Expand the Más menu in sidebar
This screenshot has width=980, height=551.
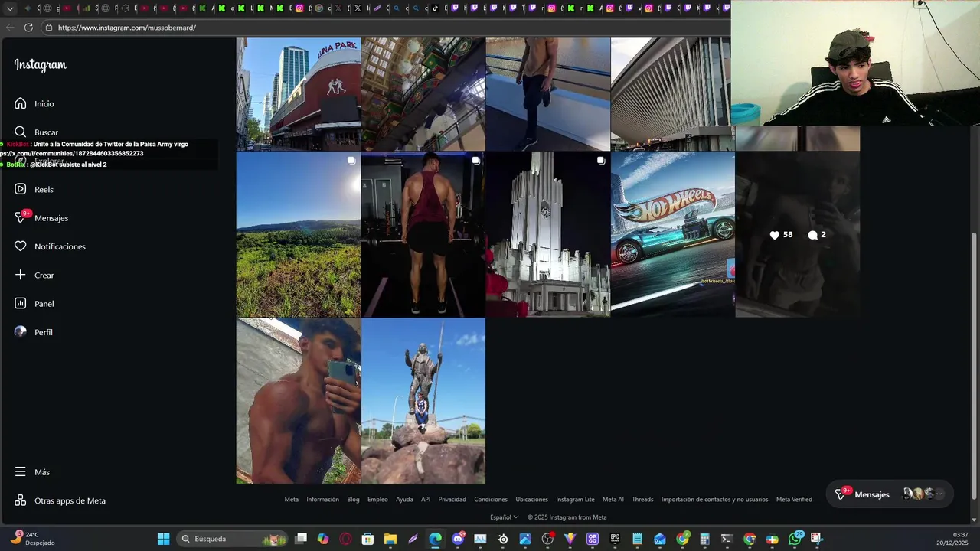pos(33,472)
